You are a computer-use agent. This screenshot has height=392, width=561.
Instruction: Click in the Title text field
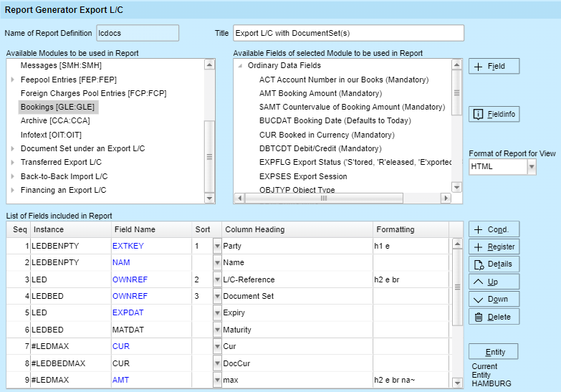348,34
